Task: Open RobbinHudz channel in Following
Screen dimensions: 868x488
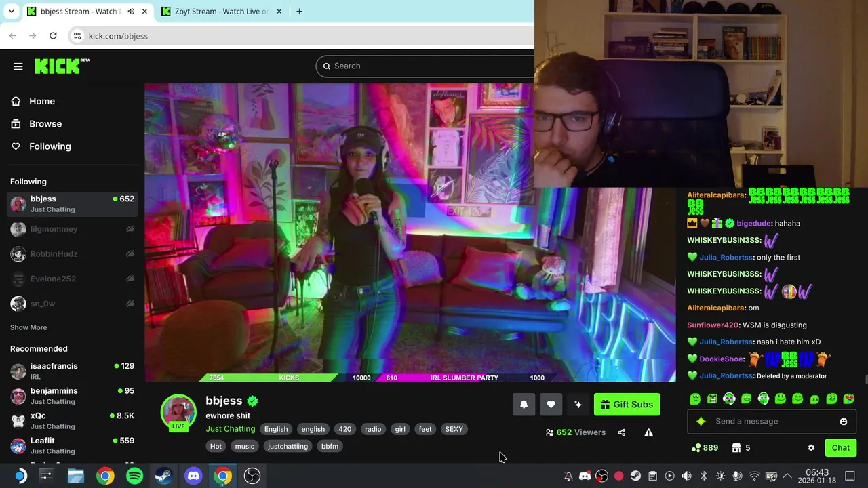Action: tap(72, 254)
